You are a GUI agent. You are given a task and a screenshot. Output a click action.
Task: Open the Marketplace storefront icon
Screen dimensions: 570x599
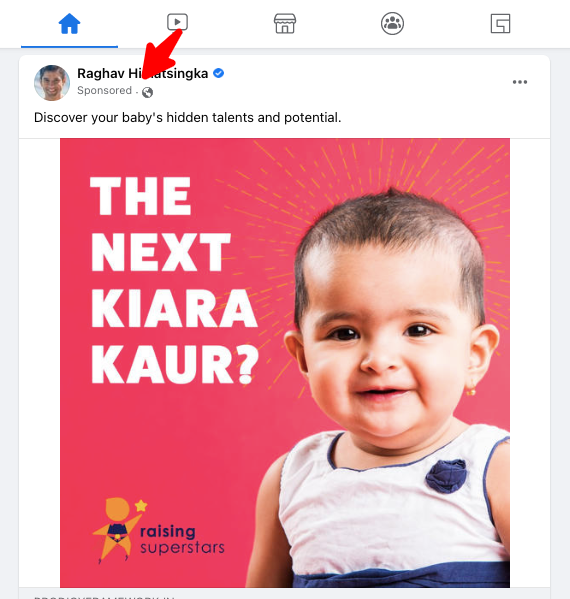click(x=285, y=24)
